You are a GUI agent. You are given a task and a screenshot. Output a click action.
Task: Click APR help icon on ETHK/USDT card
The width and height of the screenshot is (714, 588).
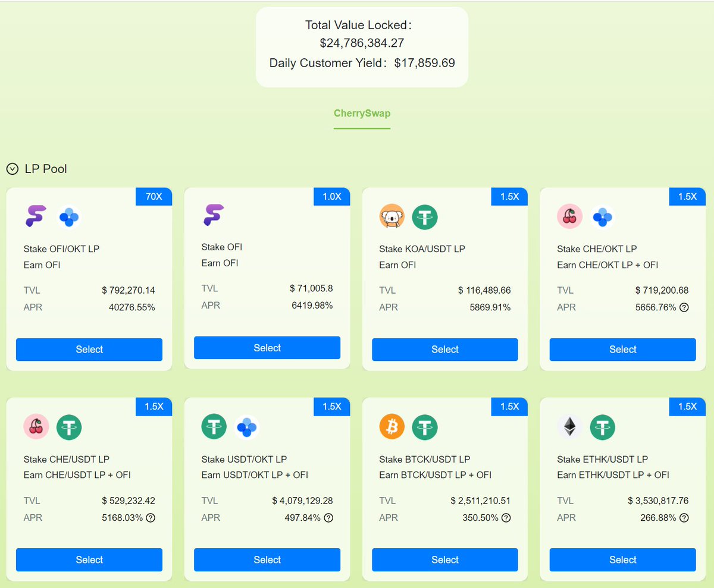pyautogui.click(x=684, y=518)
